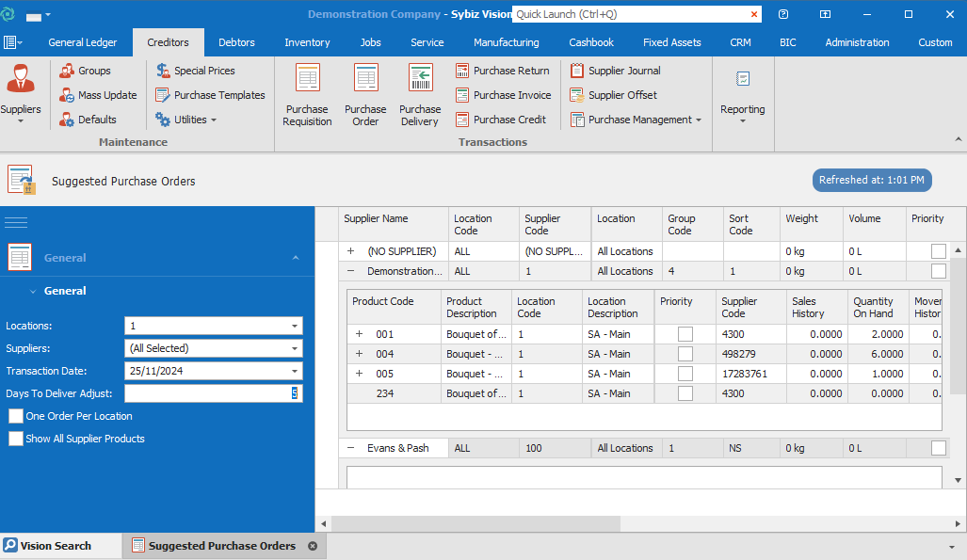Image resolution: width=967 pixels, height=560 pixels.
Task: Open Purchase Delivery transaction
Action: (420, 94)
